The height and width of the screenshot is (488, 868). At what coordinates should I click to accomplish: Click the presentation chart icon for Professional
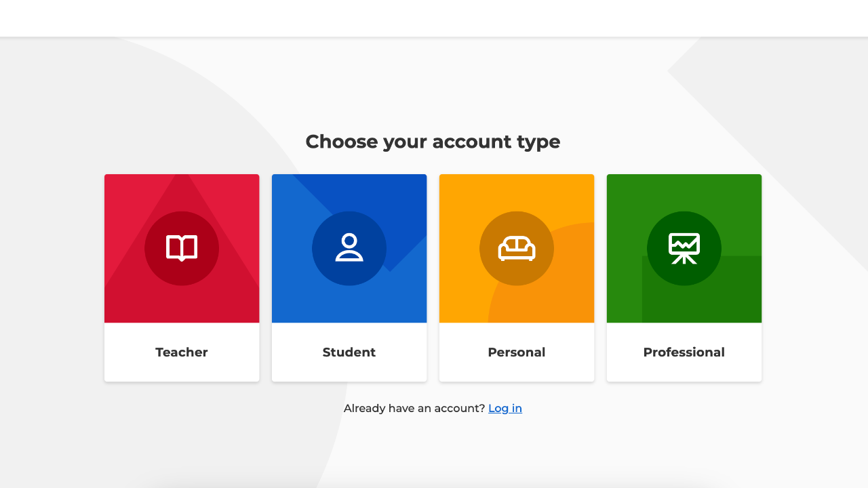click(684, 248)
